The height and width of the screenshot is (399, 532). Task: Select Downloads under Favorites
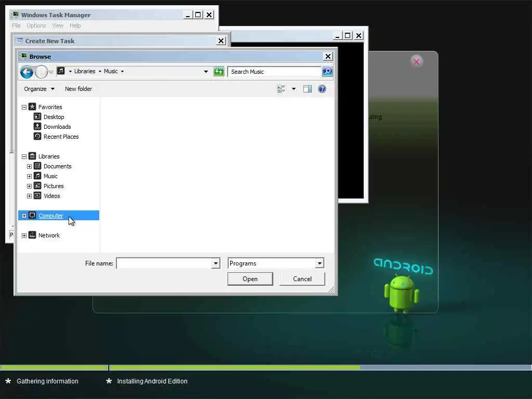pos(57,127)
